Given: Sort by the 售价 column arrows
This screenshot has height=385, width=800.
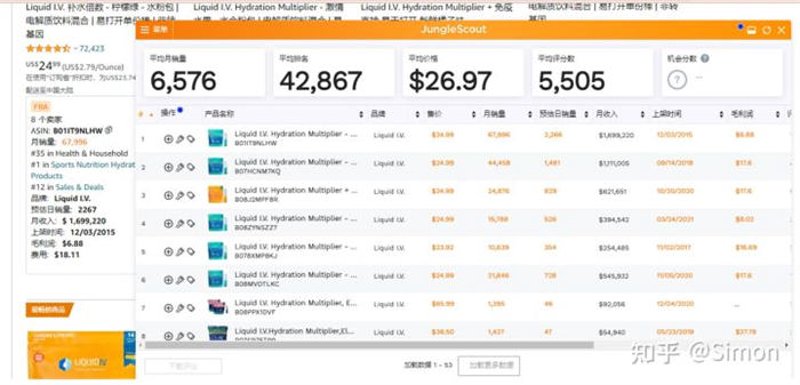Looking at the screenshot, I should pyautogui.click(x=473, y=114).
